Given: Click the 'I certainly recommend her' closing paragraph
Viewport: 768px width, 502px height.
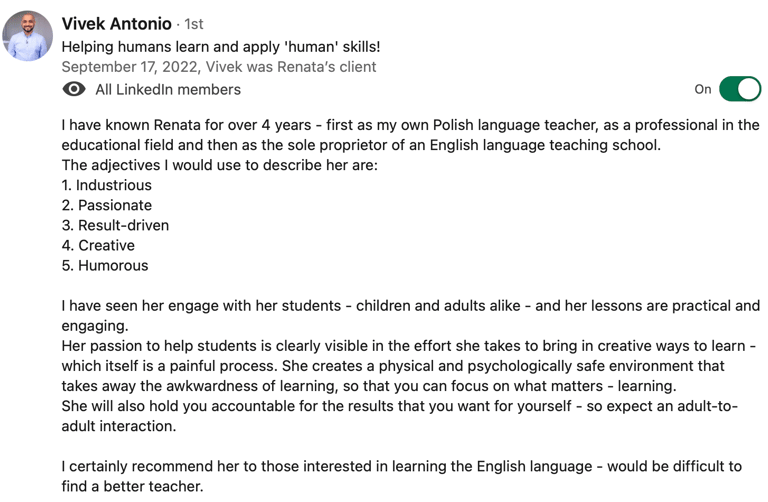Looking at the screenshot, I should click(x=402, y=476).
